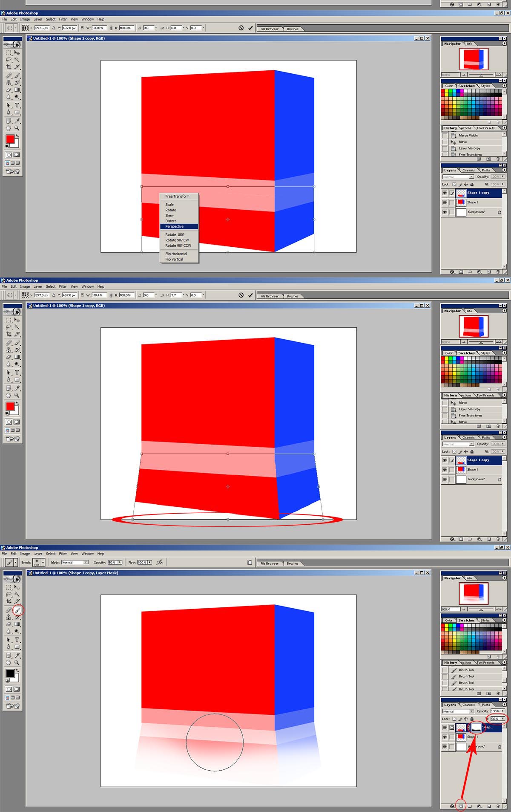Click X position field in top options bar

42,28
